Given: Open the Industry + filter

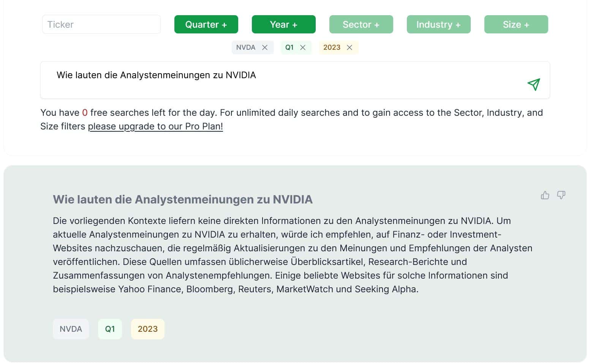Looking at the screenshot, I should coord(439,24).
